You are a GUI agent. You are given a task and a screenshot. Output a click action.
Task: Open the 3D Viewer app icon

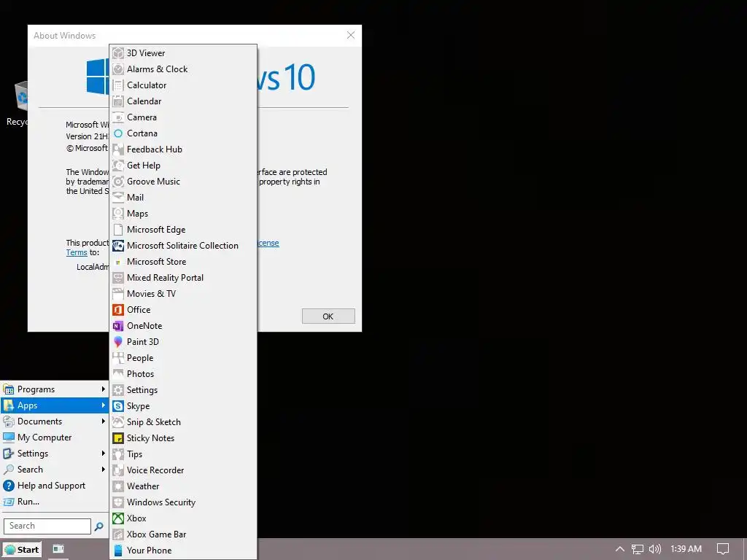point(118,53)
